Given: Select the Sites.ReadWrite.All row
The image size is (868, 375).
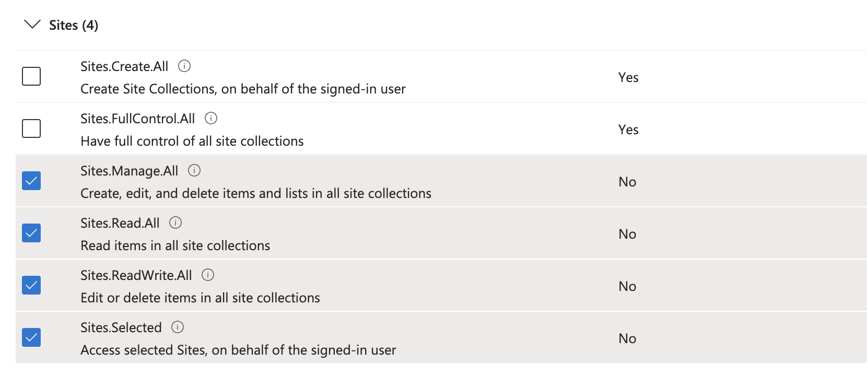Looking at the screenshot, I should tap(418, 286).
